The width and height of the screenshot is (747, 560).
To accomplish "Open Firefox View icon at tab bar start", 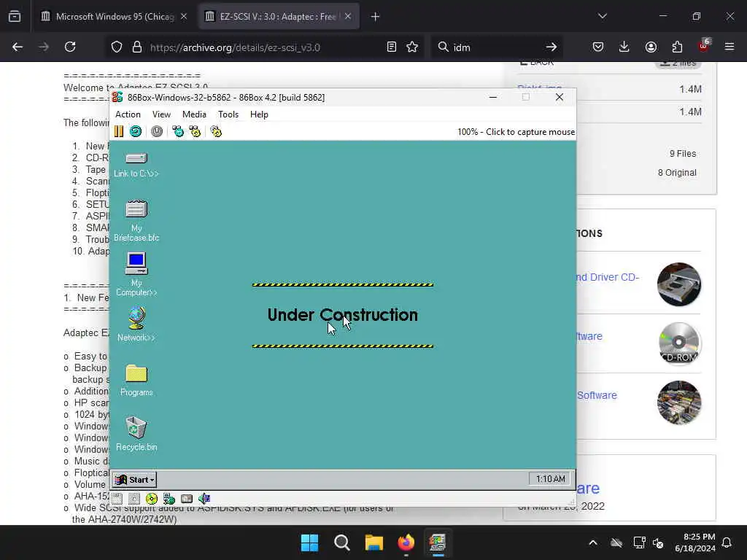I will (15, 17).
